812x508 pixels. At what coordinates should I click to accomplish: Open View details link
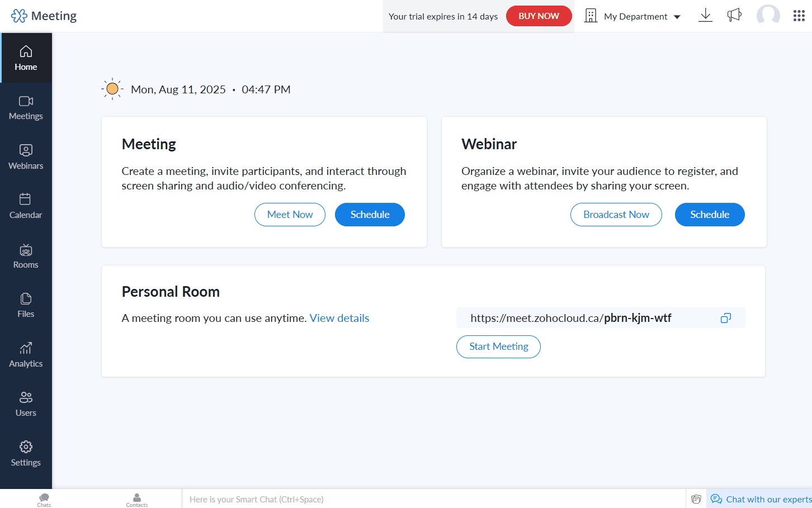tap(339, 318)
